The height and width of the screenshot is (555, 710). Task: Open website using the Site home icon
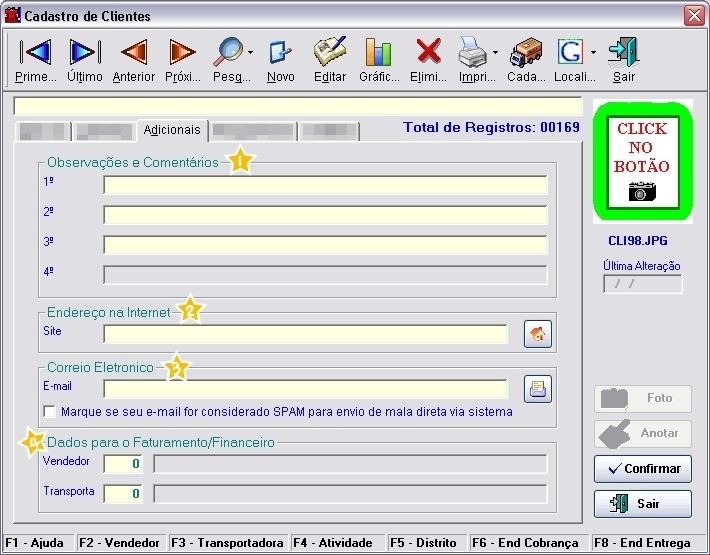point(538,334)
